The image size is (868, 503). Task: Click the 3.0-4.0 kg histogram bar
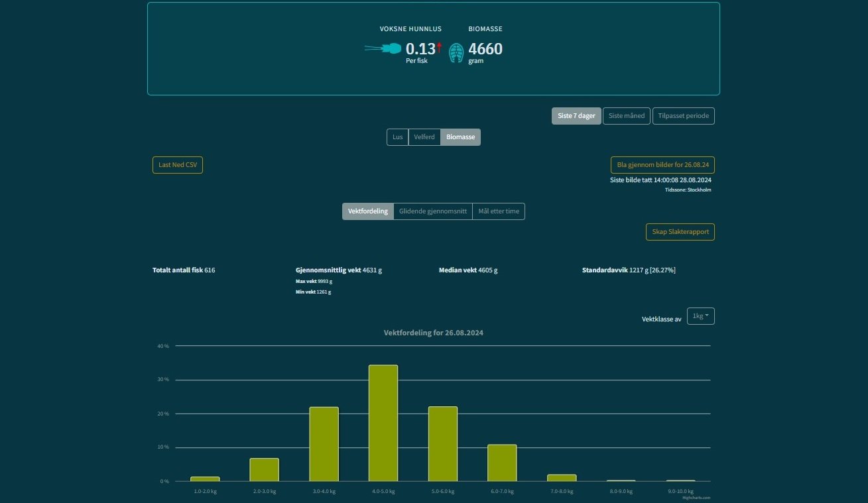coord(324,444)
